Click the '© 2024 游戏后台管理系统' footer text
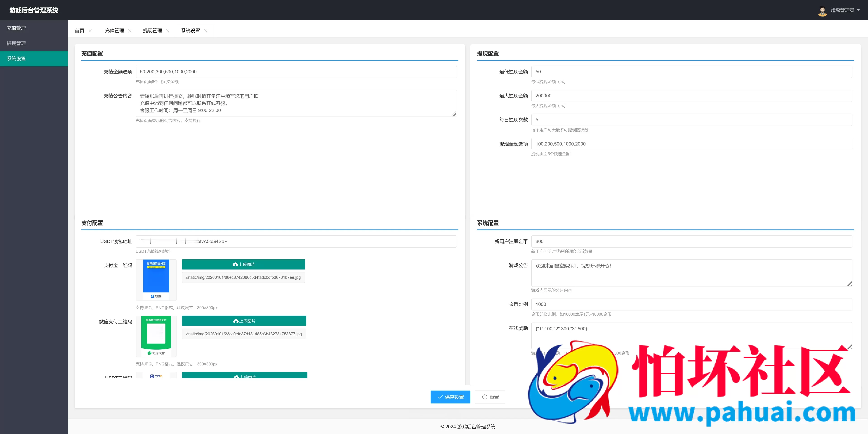Screen dimensions: 868x434 coord(468,427)
